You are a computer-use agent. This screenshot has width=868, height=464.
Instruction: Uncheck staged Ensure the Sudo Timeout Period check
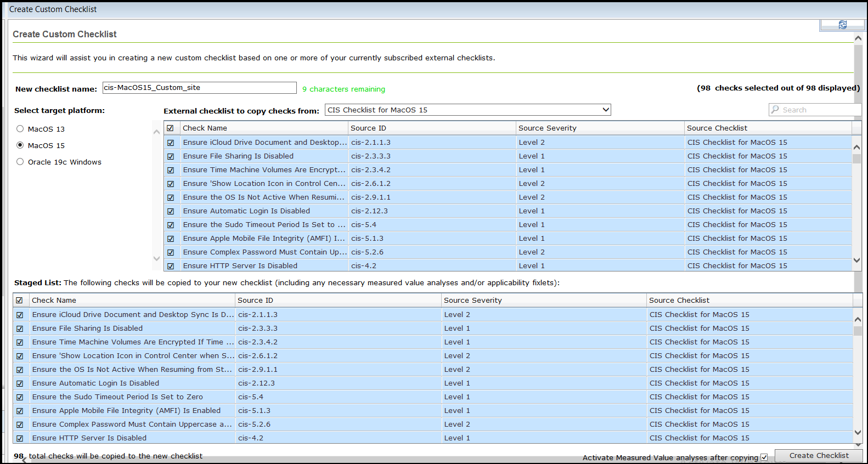click(20, 397)
